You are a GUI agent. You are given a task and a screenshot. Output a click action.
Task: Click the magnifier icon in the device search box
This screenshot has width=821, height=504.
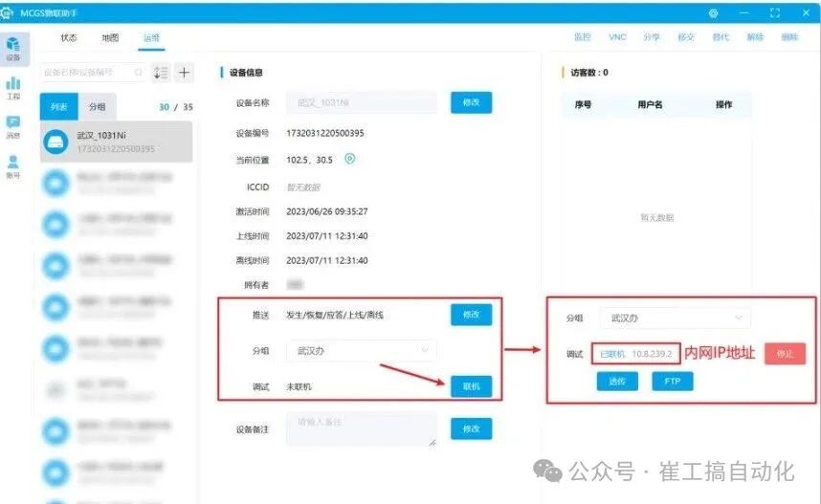(x=138, y=73)
